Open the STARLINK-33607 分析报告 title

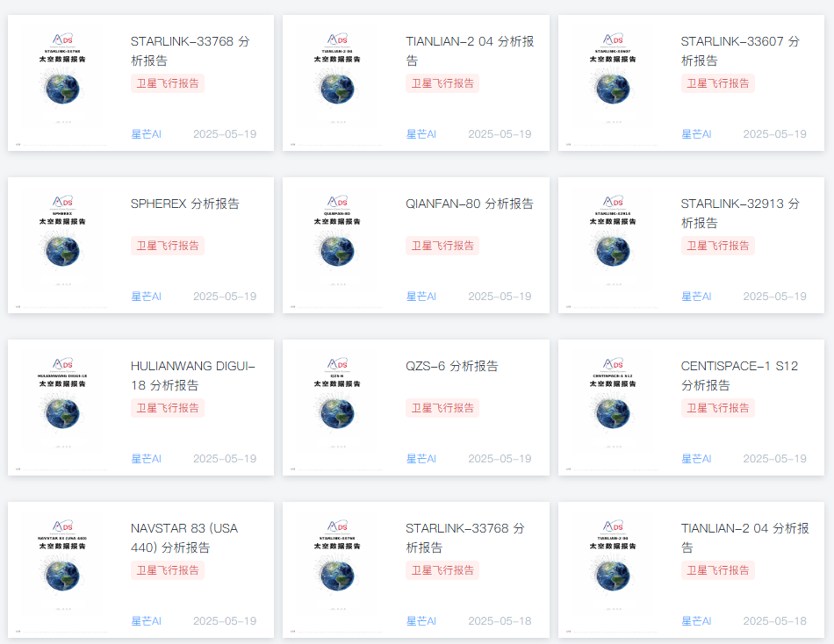tap(739, 51)
